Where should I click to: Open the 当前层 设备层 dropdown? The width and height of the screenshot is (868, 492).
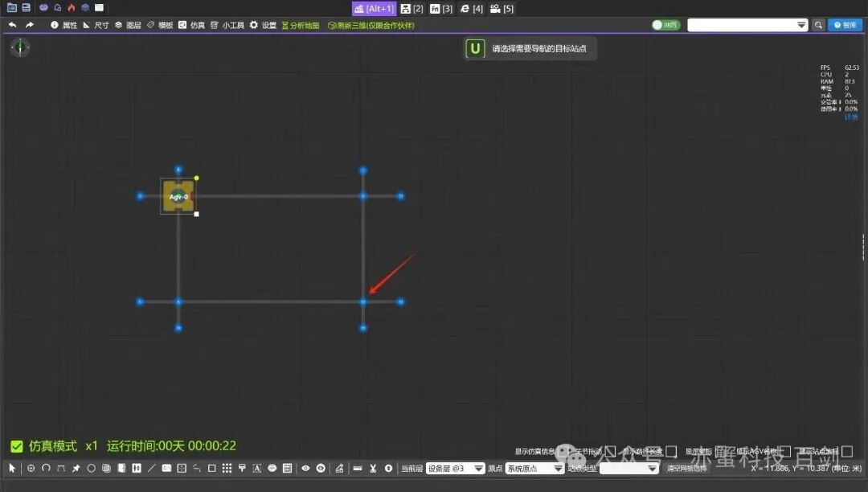(455, 468)
